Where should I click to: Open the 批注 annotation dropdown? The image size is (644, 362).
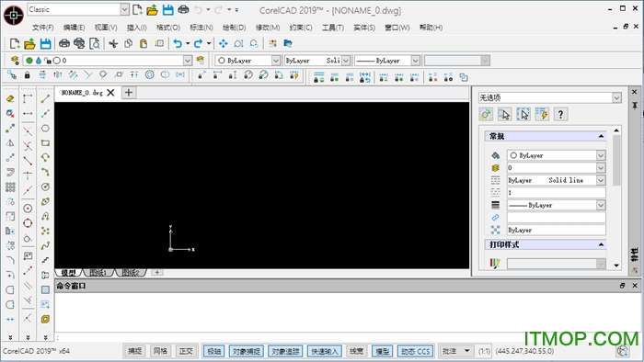(x=456, y=351)
